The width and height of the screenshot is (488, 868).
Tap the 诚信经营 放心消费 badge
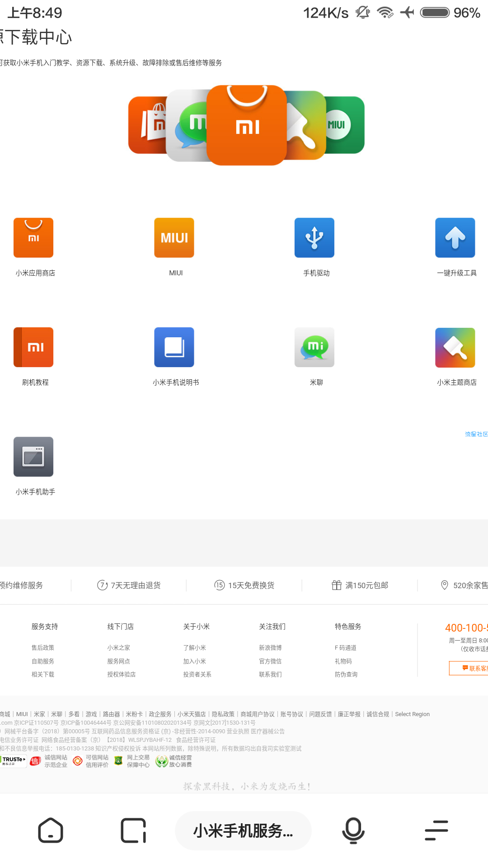174,761
